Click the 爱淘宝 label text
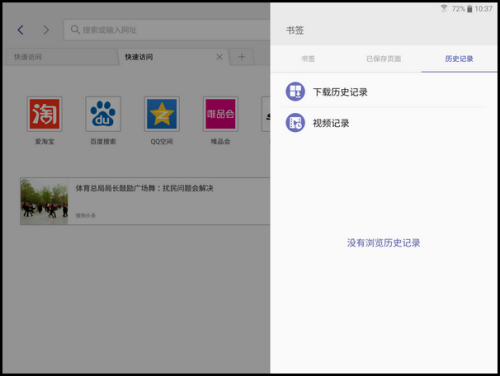This screenshot has width=500, height=376. point(45,142)
